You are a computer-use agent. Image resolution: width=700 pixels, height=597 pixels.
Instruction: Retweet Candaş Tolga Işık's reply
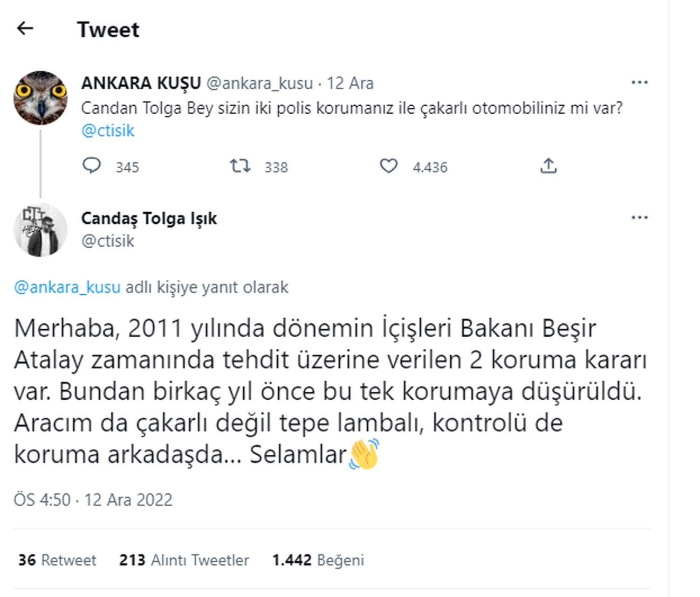[x=56, y=559]
